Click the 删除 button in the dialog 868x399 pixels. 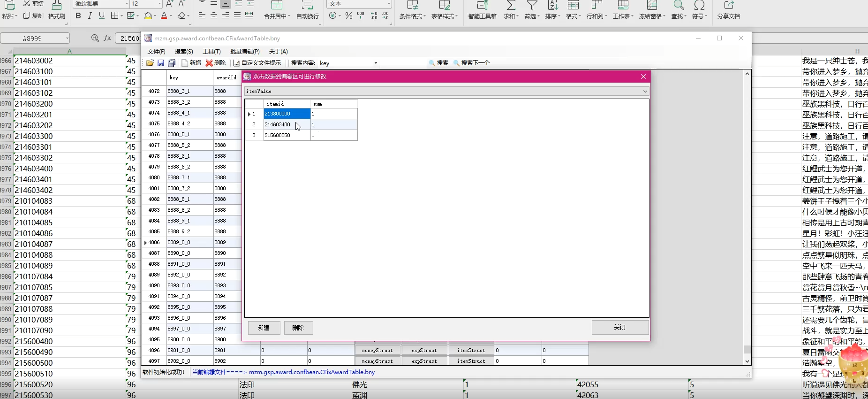(x=298, y=328)
